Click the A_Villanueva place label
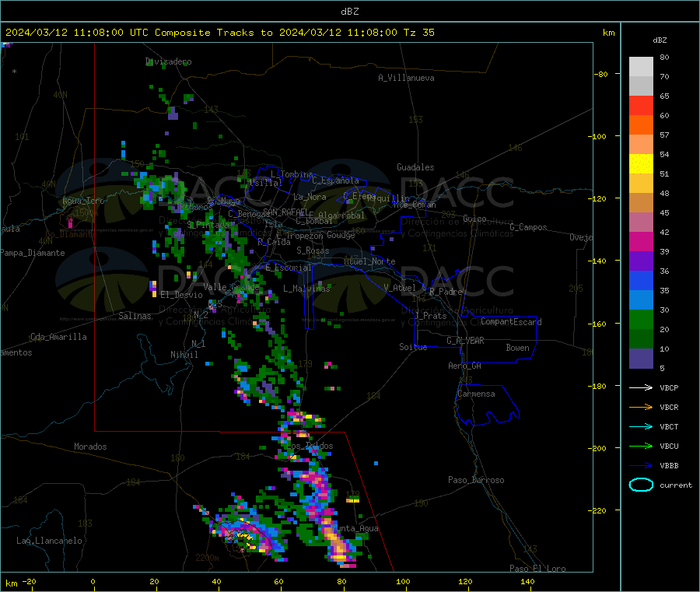The width and height of the screenshot is (700, 592). [406, 78]
